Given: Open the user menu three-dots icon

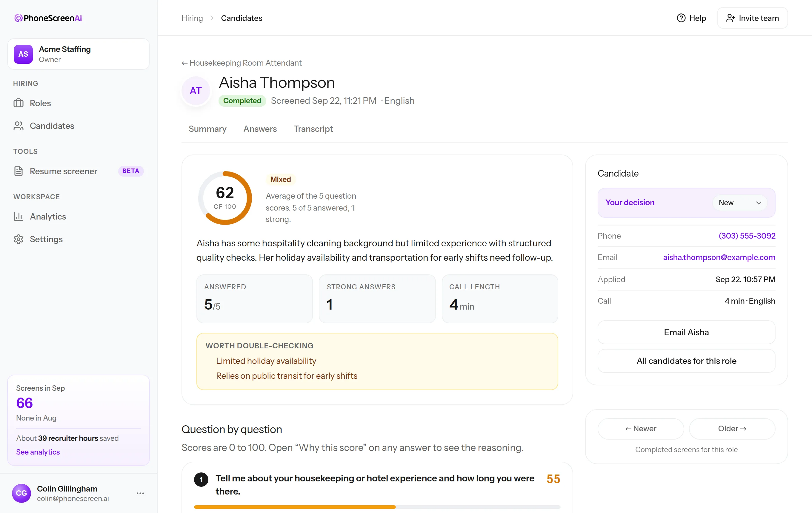Looking at the screenshot, I should point(140,493).
